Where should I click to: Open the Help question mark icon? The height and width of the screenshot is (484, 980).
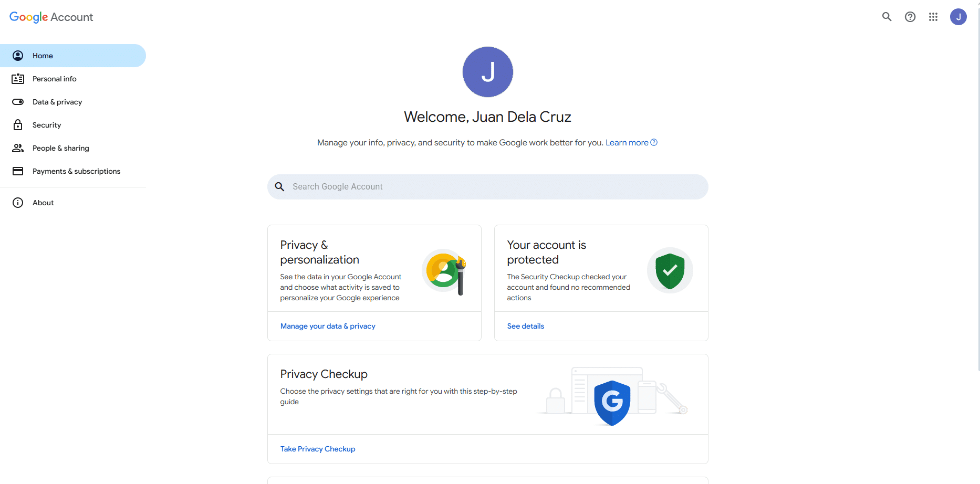point(910,17)
